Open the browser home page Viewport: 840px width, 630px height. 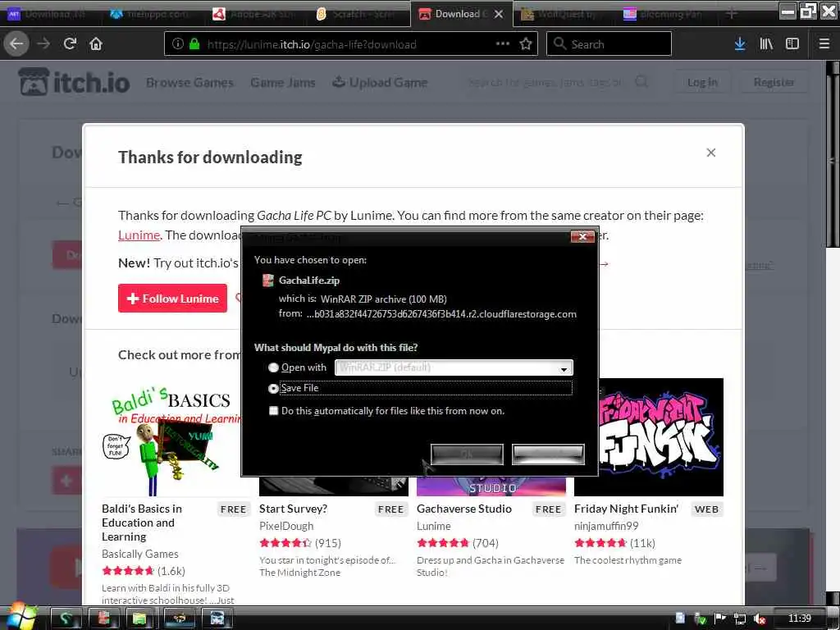96,44
